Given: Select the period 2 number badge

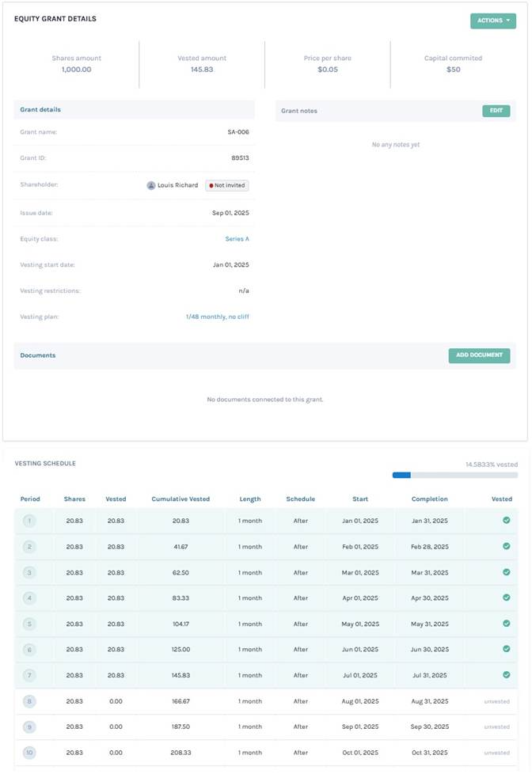Looking at the screenshot, I should click(x=29, y=547).
